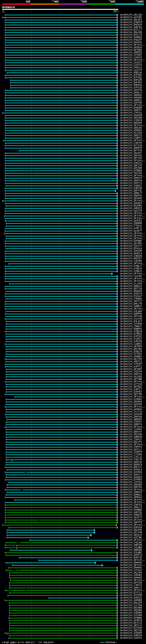The image size is (146, 644).
Task: Click label UniRef100_C1DYY4
Action: tap(131, 65)
